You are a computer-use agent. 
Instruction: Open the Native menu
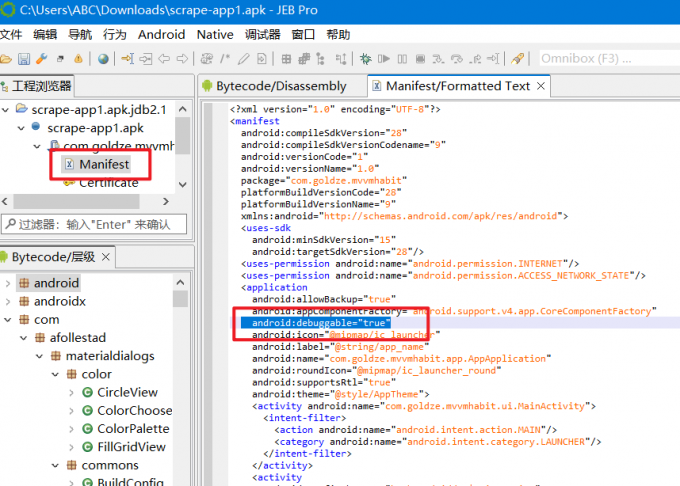215,34
